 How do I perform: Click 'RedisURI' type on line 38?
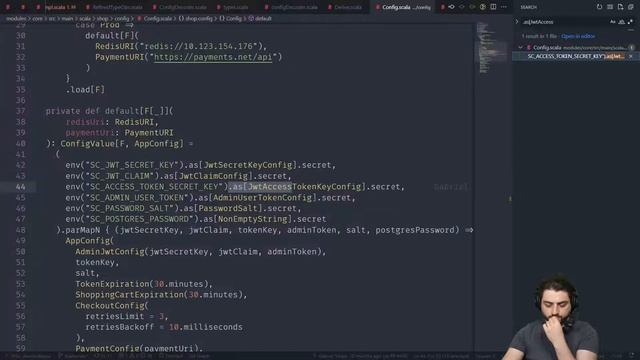[x=134, y=122]
